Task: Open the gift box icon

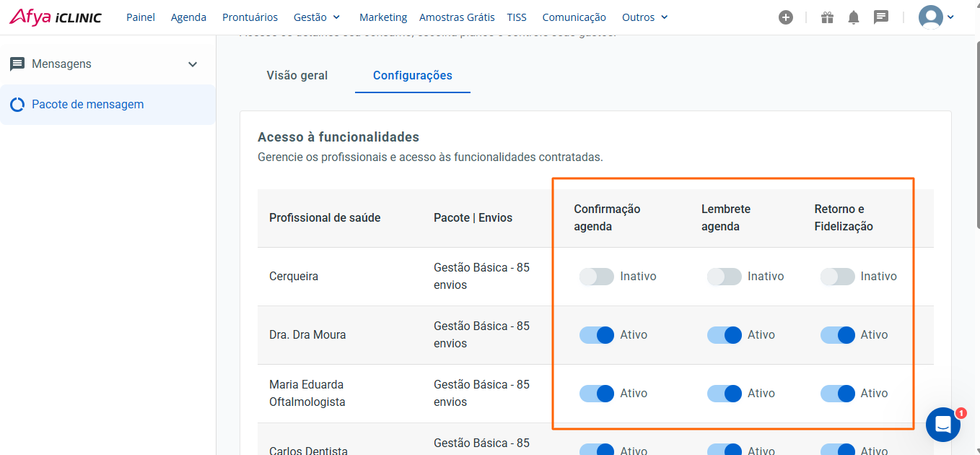Action: 827,17
